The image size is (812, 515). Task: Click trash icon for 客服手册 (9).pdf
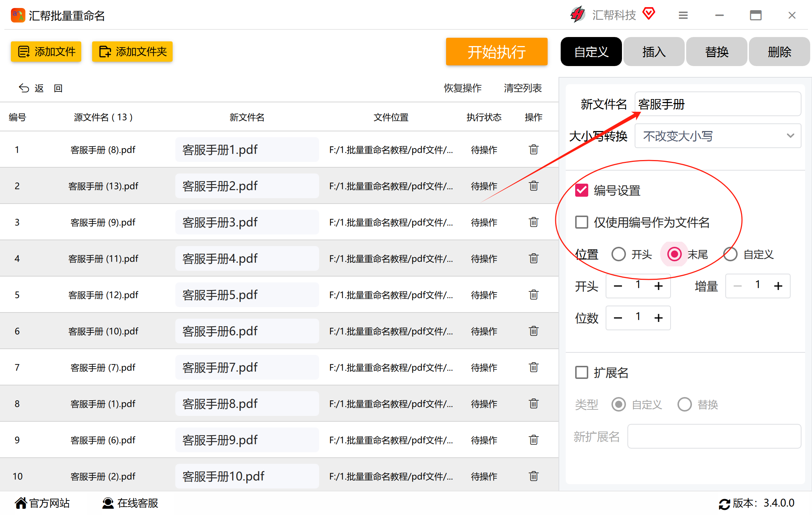[x=533, y=222]
